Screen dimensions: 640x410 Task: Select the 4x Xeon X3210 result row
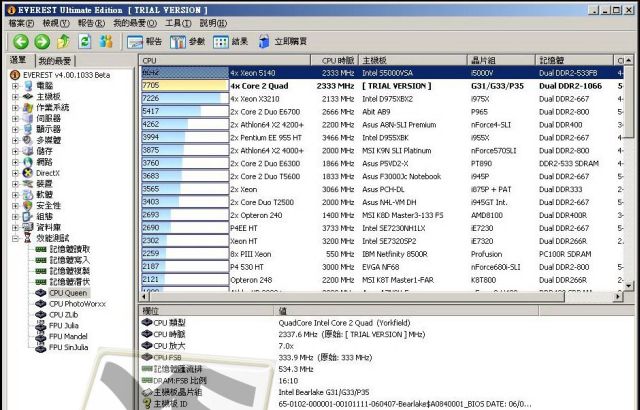[x=264, y=99]
